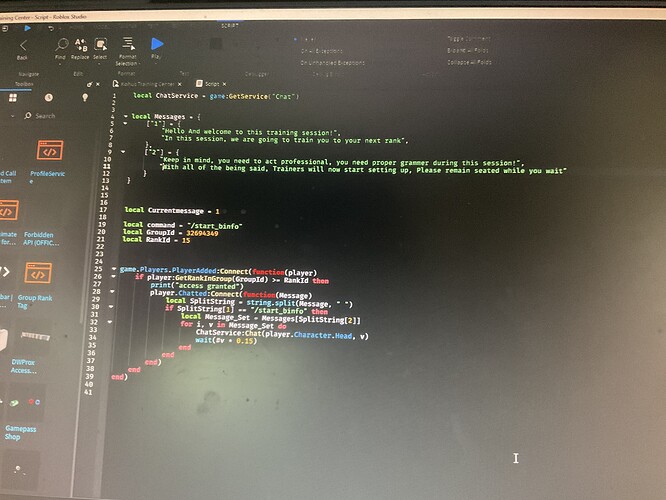The height and width of the screenshot is (500, 666).
Task: Open the Play dropdown arrow
Action: coord(155,64)
